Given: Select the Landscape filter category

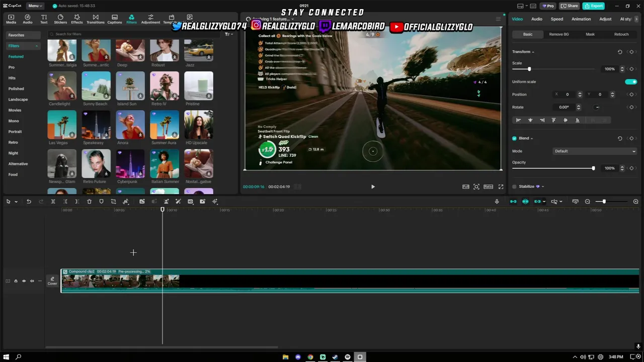Looking at the screenshot, I should tap(18, 100).
